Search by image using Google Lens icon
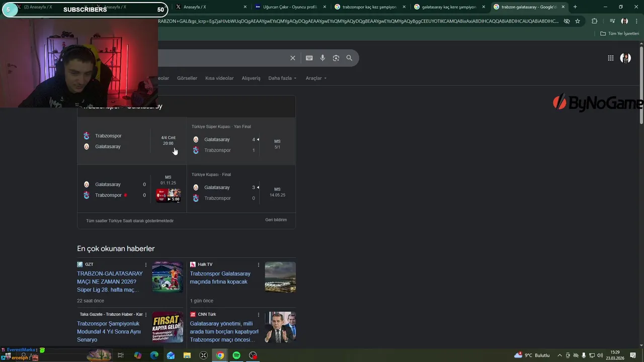The image size is (644, 362). click(x=336, y=58)
